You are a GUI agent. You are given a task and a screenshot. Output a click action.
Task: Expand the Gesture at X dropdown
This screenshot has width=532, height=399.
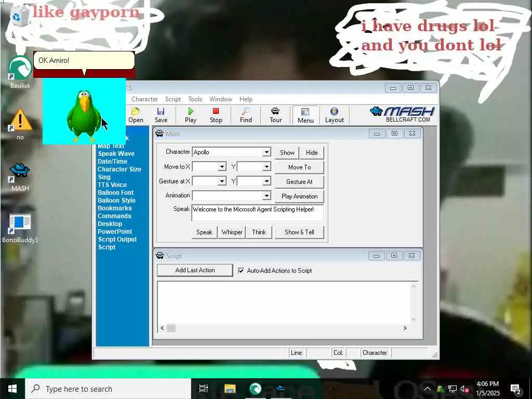point(222,181)
